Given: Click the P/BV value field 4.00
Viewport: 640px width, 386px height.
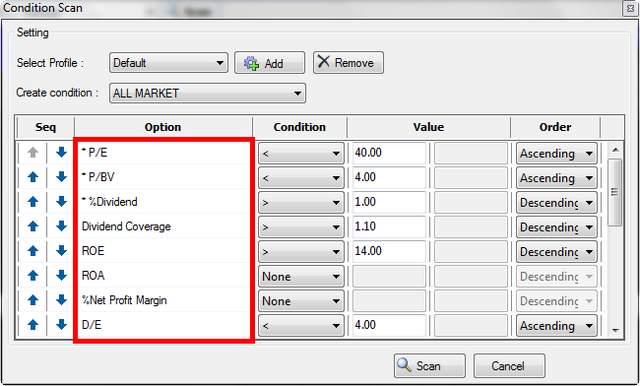Looking at the screenshot, I should coord(389,177).
